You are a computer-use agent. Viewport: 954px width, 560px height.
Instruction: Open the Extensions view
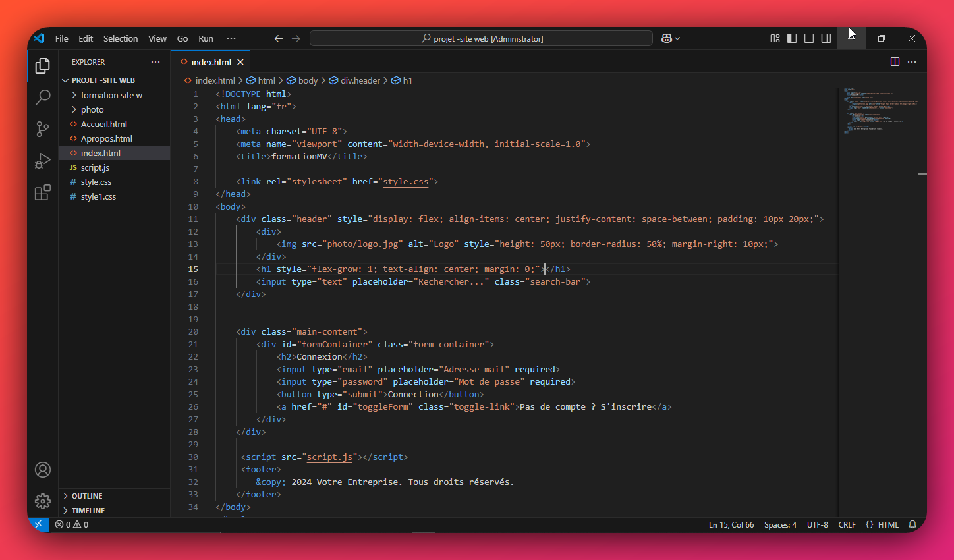pyautogui.click(x=43, y=192)
